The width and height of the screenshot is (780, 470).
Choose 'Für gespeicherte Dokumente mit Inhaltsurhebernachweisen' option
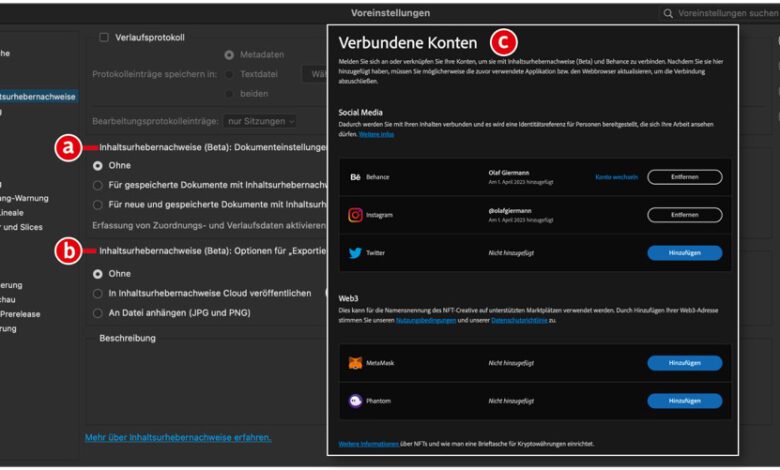(x=98, y=186)
